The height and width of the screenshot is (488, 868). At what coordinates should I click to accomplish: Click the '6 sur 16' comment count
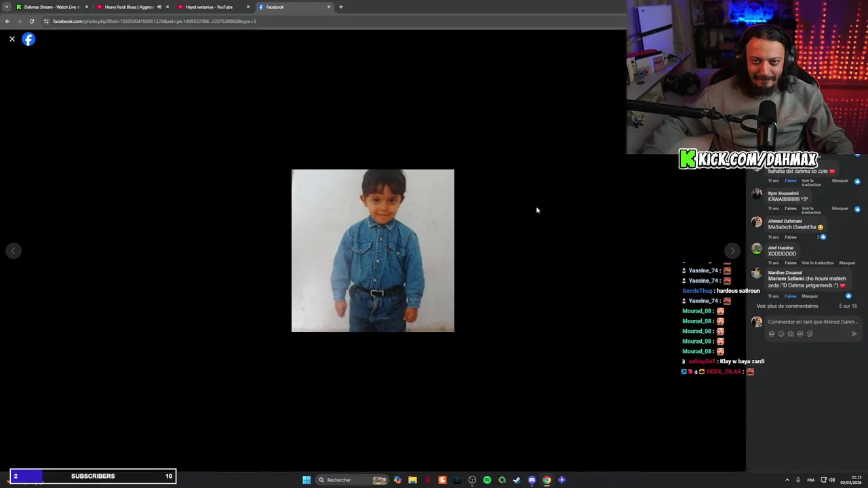(x=848, y=306)
